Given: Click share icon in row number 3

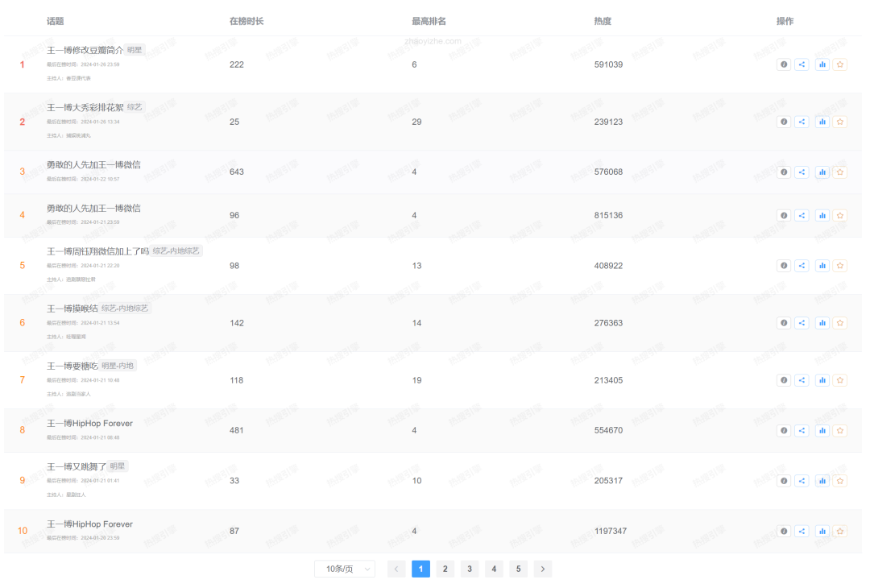Looking at the screenshot, I should (802, 172).
